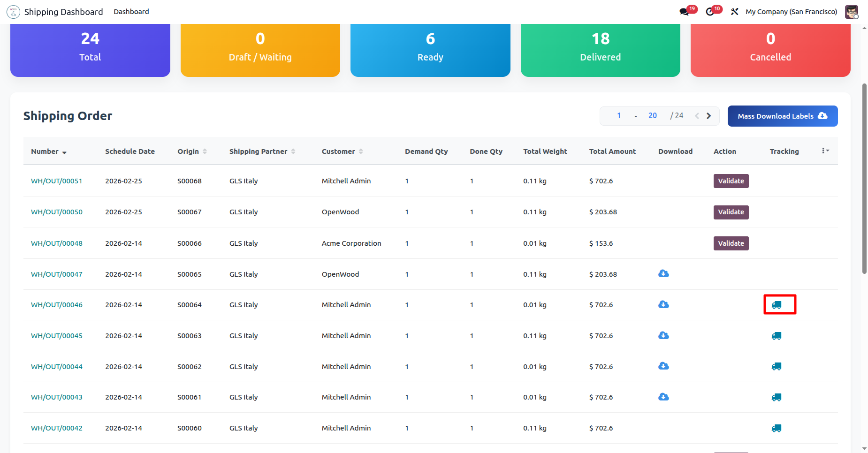Open the Dashboard menu item
This screenshot has height=453, width=868.
(x=131, y=12)
